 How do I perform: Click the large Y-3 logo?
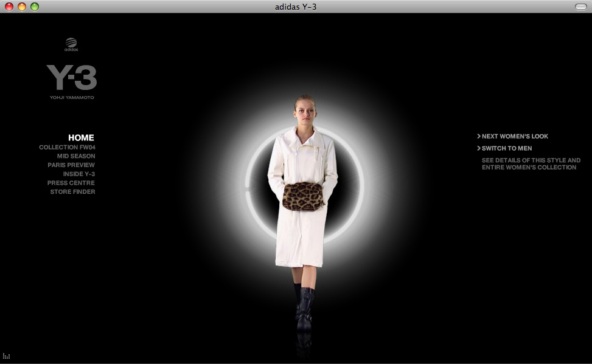click(72, 77)
